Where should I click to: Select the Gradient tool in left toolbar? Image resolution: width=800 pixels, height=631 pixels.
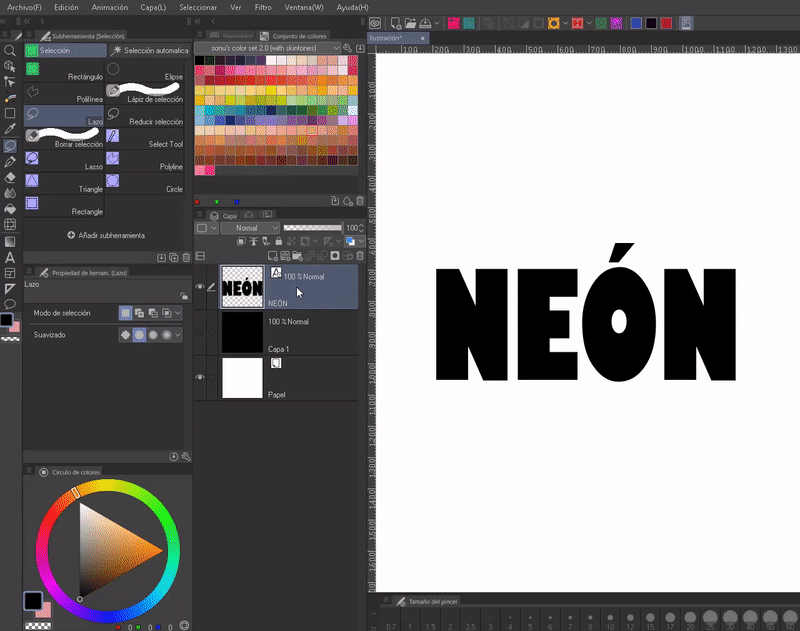tap(10, 241)
